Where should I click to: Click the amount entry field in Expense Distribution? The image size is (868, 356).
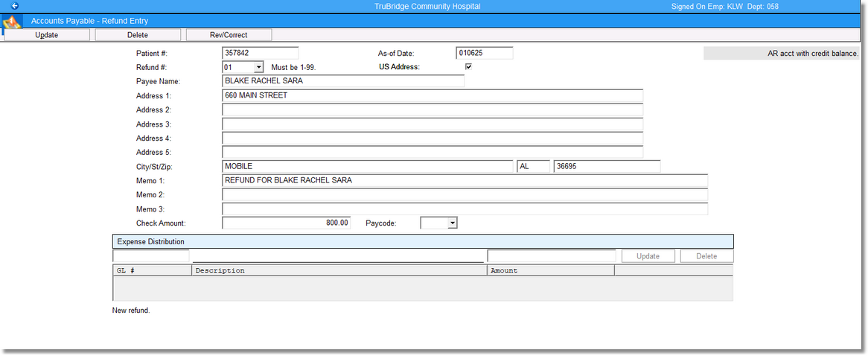[x=552, y=256]
